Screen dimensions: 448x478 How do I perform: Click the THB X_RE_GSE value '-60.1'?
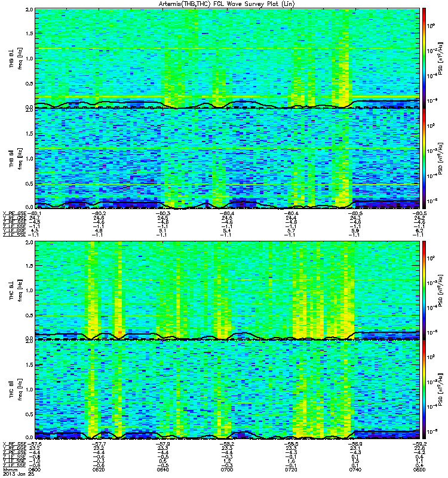[x=35, y=213]
